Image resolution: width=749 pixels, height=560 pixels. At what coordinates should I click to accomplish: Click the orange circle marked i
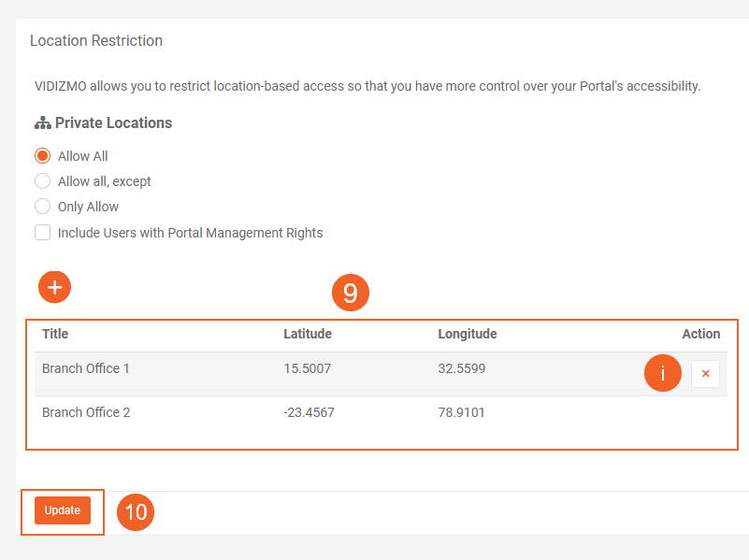[x=663, y=374]
